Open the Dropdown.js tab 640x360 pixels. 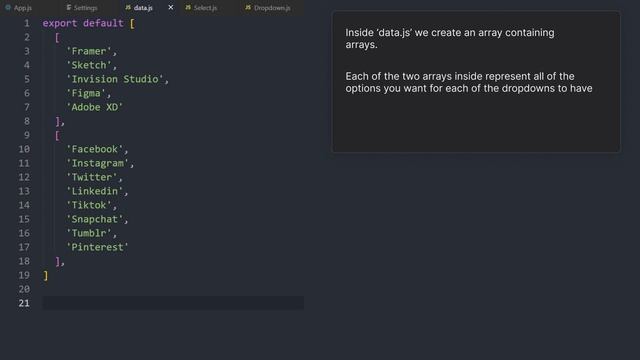coord(268,8)
